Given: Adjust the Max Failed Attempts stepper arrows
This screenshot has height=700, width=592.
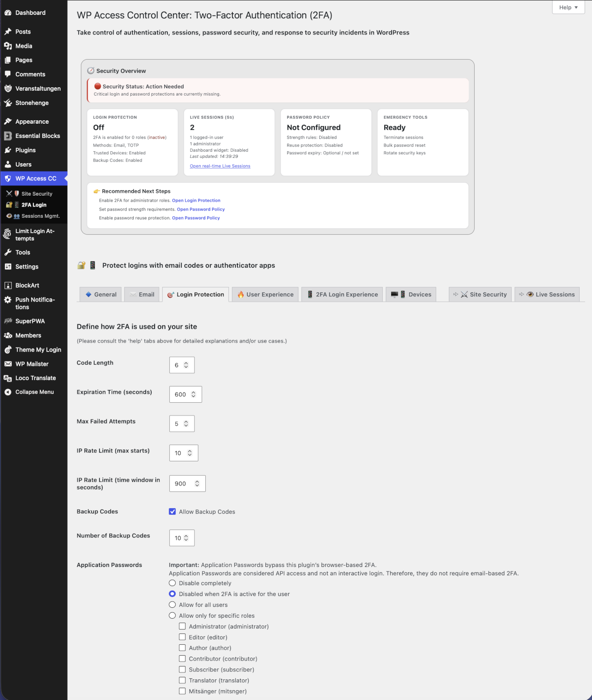Looking at the screenshot, I should [x=186, y=424].
